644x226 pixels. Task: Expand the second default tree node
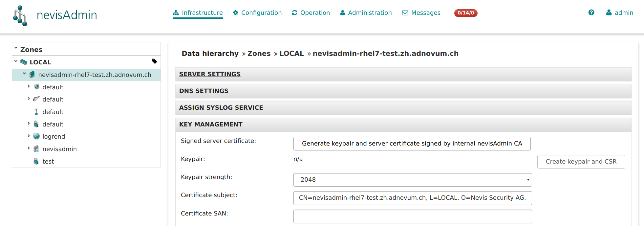point(29,98)
